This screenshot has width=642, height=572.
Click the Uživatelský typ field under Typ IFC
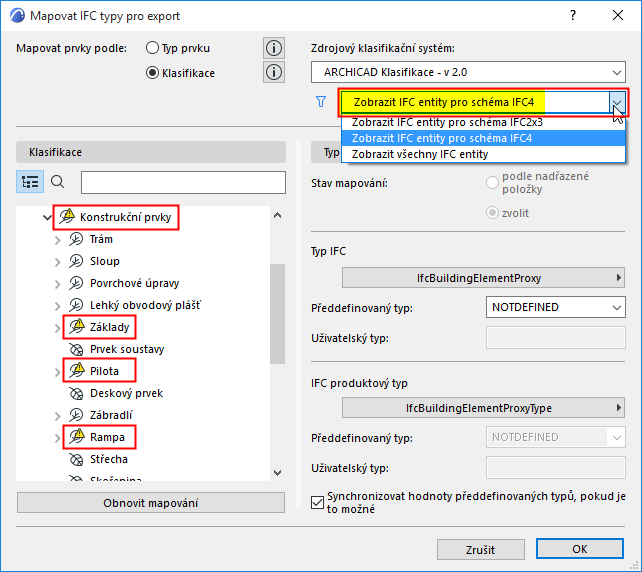tap(556, 338)
